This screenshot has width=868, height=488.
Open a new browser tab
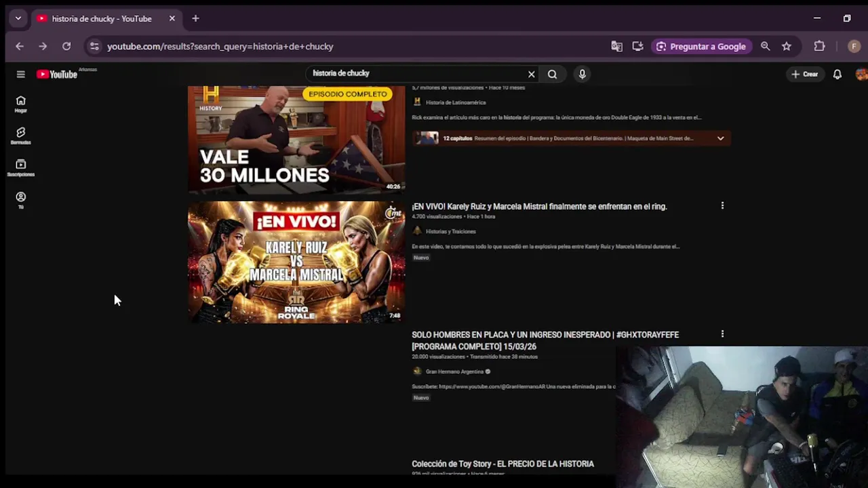tap(195, 18)
